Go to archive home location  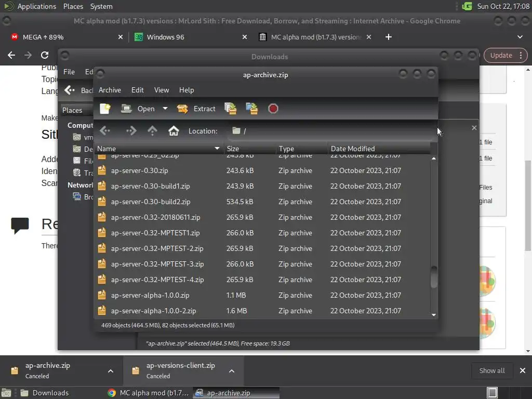[x=174, y=130]
